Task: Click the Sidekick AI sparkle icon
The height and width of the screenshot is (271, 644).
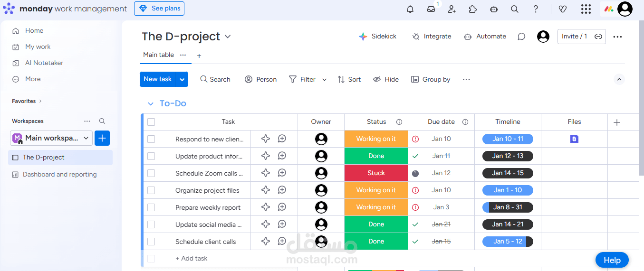Action: (x=363, y=37)
